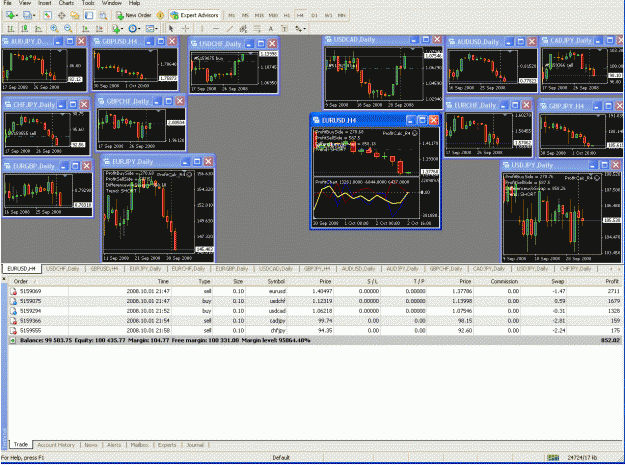The width and height of the screenshot is (625, 465).
Task: Select the crosshair tool
Action: (x=185, y=29)
